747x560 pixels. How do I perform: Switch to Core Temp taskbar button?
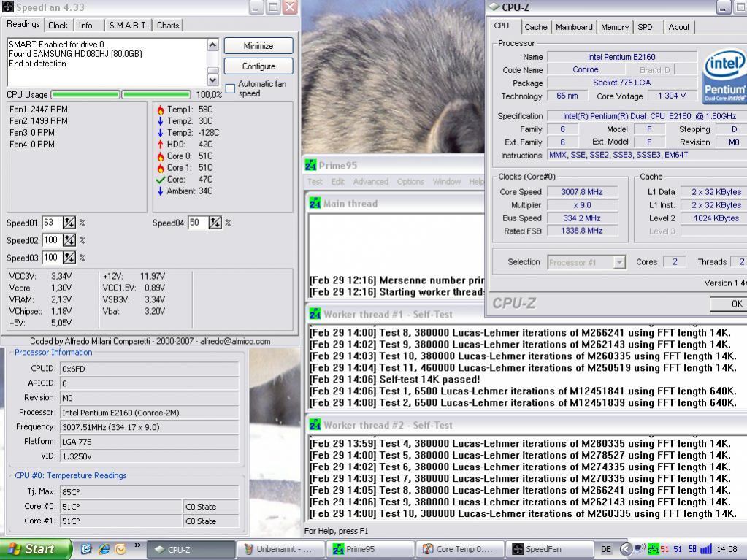(x=459, y=549)
